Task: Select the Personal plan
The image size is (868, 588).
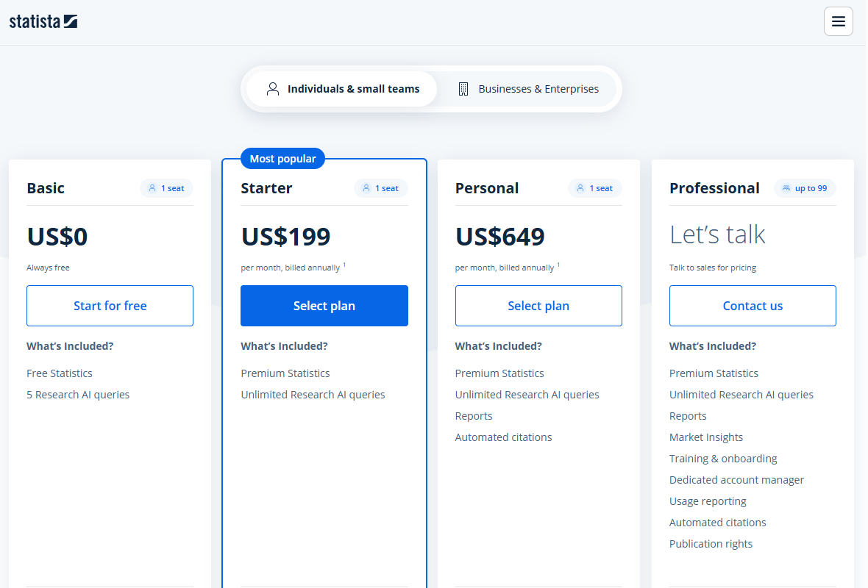Action: [x=538, y=306]
